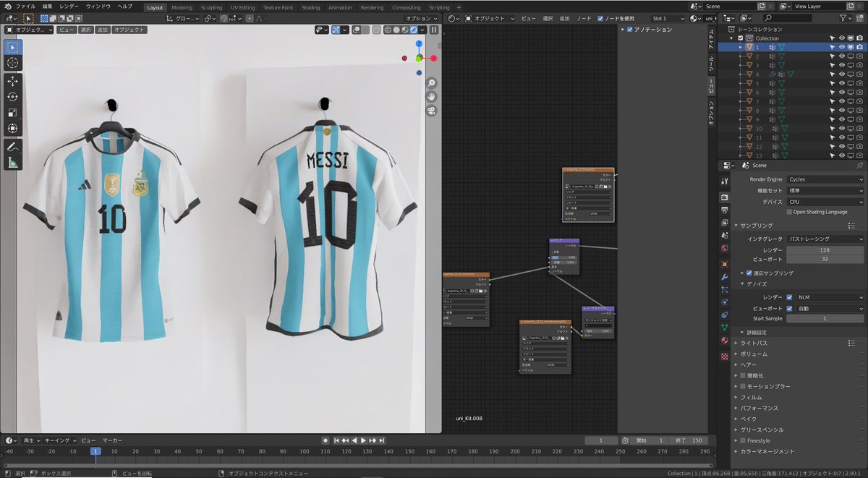This screenshot has height=478, width=868.
Task: Enable the Freestyle checkbox
Action: pyautogui.click(x=742, y=440)
